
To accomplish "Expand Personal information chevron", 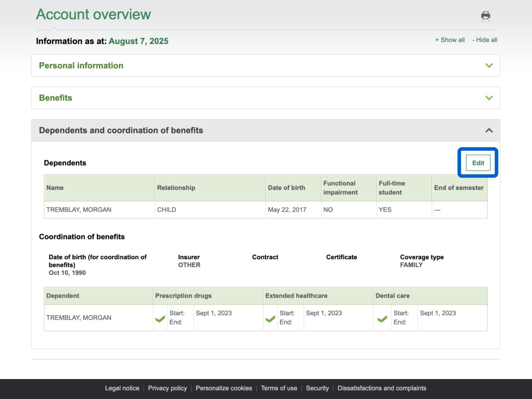I will [x=489, y=66].
